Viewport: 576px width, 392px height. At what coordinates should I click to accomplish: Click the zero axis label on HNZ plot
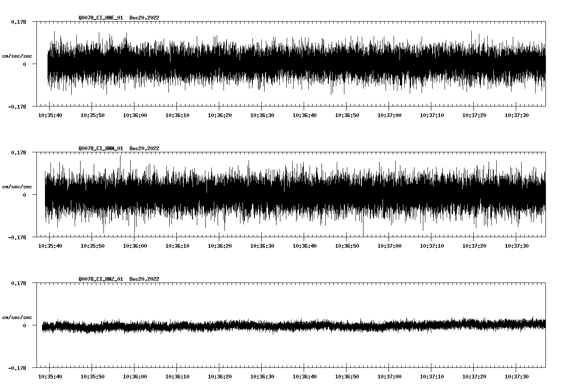[x=25, y=326]
